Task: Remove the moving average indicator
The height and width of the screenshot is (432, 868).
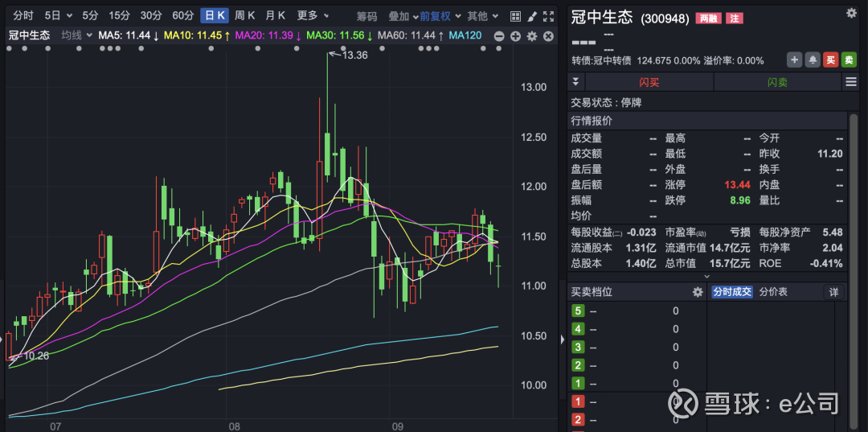Action: point(548,36)
